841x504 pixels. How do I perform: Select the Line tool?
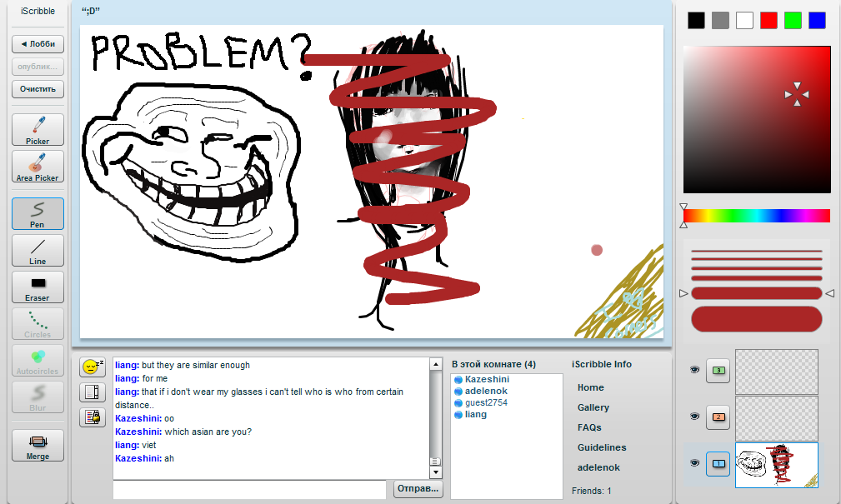click(38, 251)
